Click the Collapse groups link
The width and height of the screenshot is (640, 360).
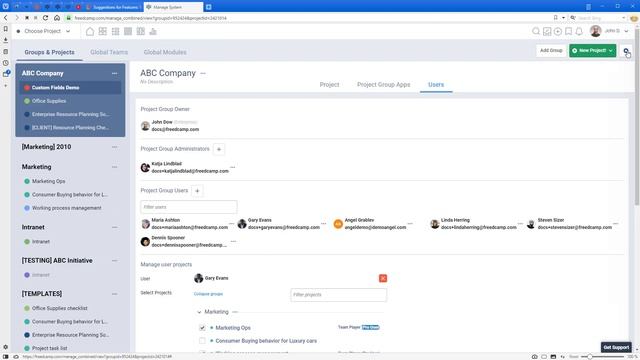pyautogui.click(x=208, y=294)
